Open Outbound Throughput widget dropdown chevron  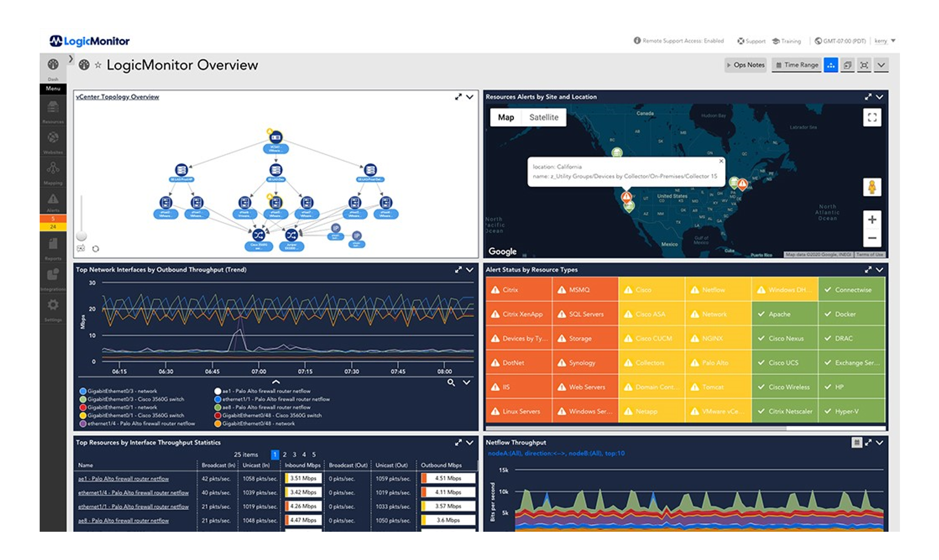(x=470, y=270)
